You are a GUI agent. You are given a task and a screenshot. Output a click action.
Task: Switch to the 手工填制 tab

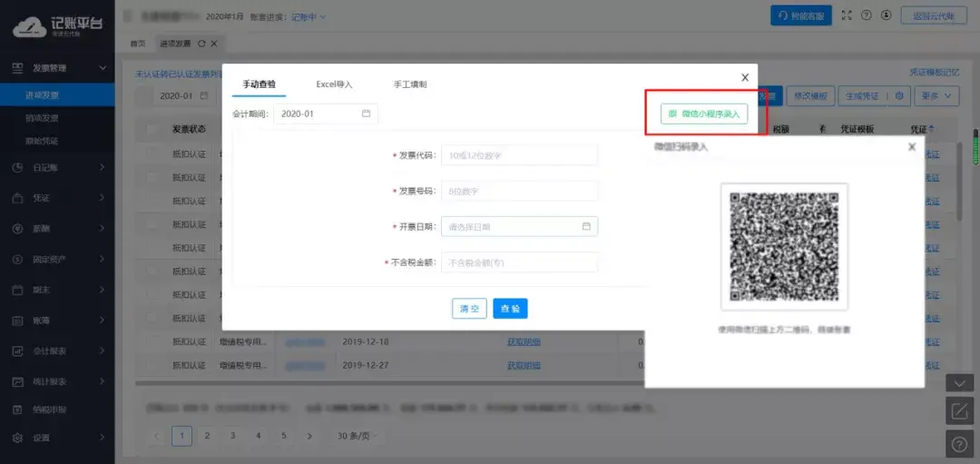tap(410, 84)
